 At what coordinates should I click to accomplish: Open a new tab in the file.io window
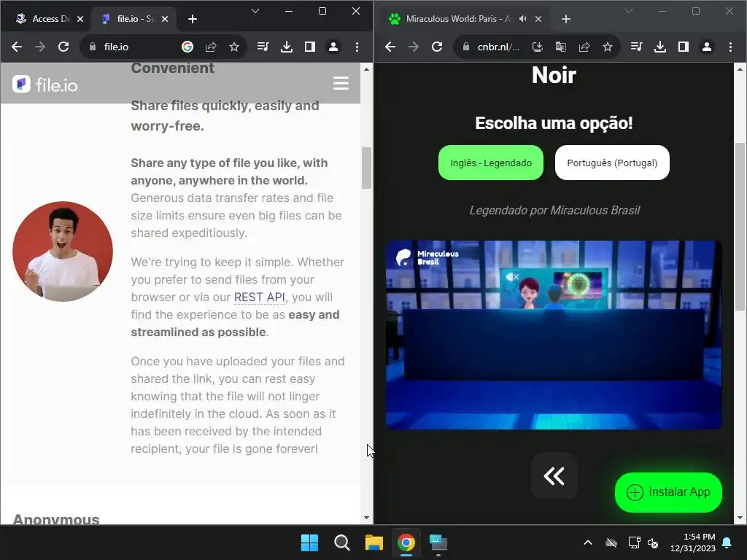(193, 19)
